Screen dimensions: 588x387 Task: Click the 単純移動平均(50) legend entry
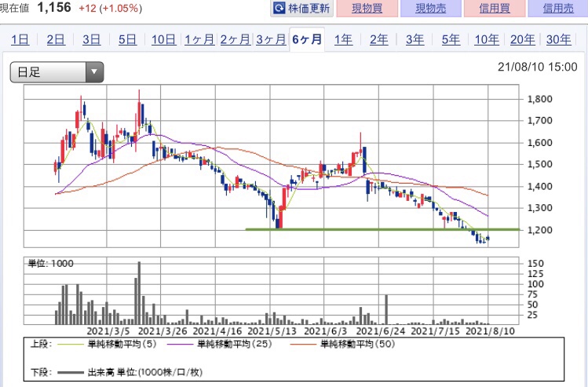click(x=342, y=344)
